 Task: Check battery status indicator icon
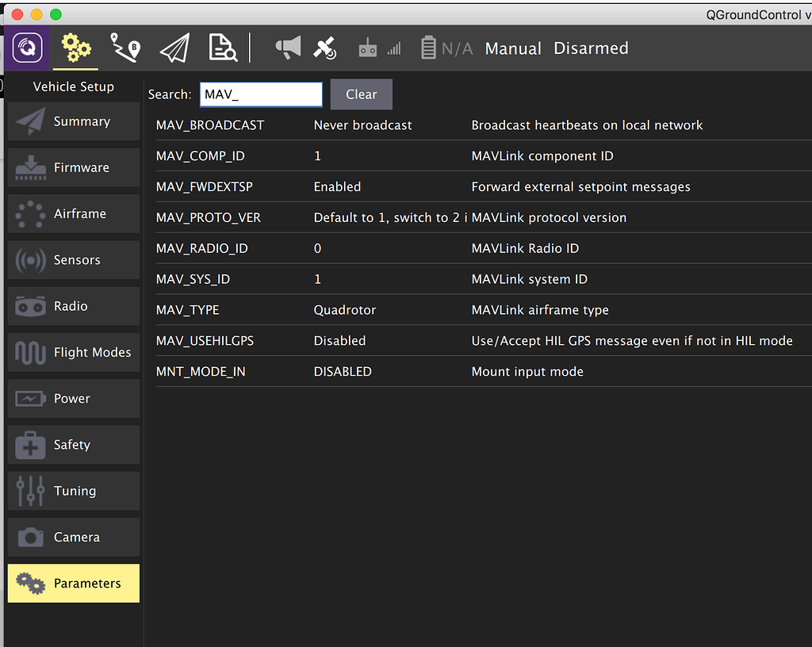(429, 48)
